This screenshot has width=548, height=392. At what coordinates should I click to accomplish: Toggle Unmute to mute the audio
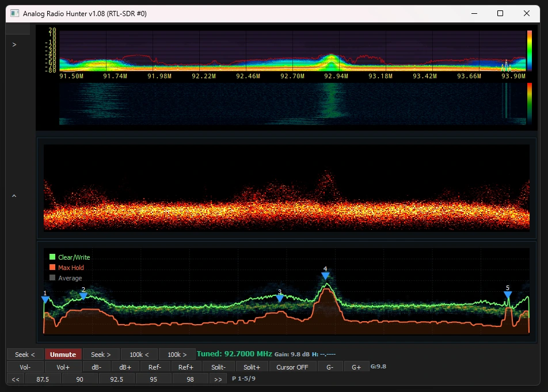tap(63, 354)
